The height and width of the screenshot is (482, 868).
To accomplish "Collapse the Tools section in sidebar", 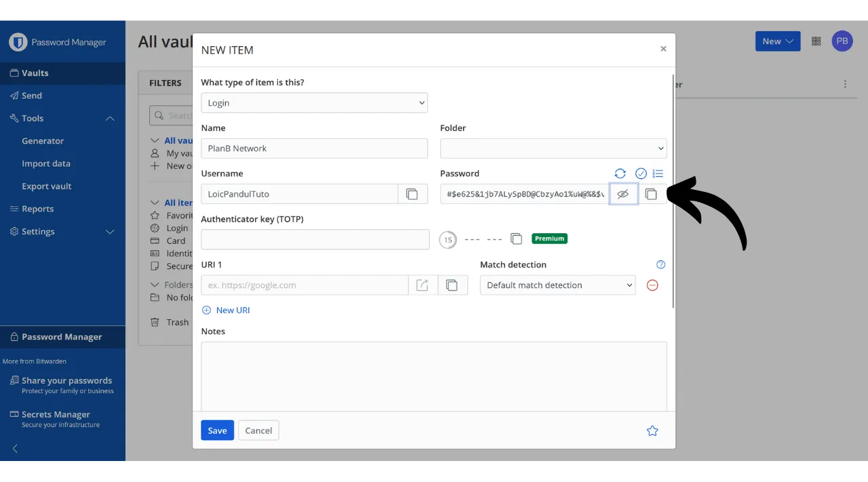I will (110, 119).
